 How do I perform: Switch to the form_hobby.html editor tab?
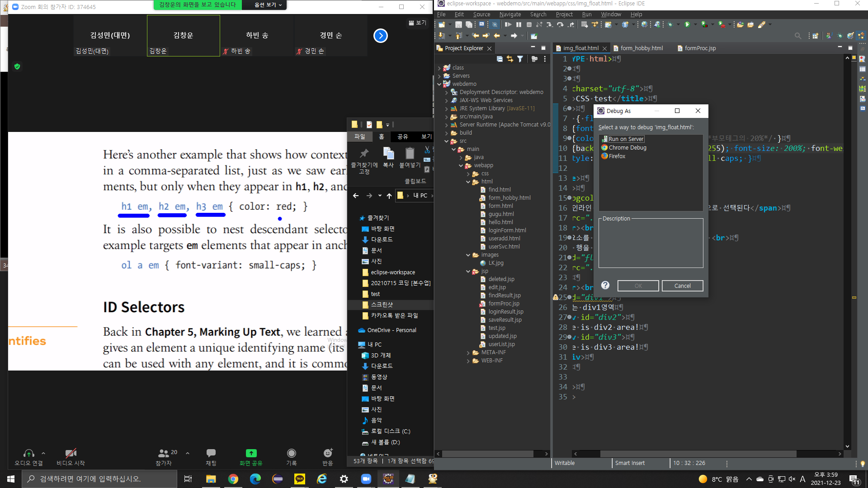(x=642, y=48)
